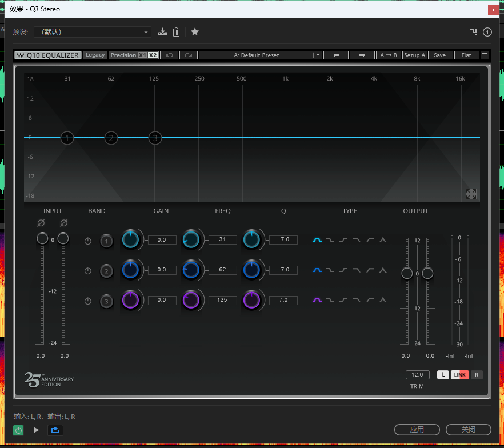This screenshot has height=448, width=504.
Task: Click the 关闭 close button
Action: 469,430
